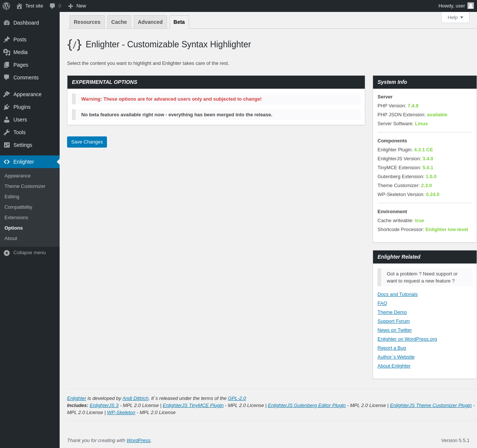Click the Collapse menu arrow icon
Screen dimensions: 477x448
(x=7, y=253)
